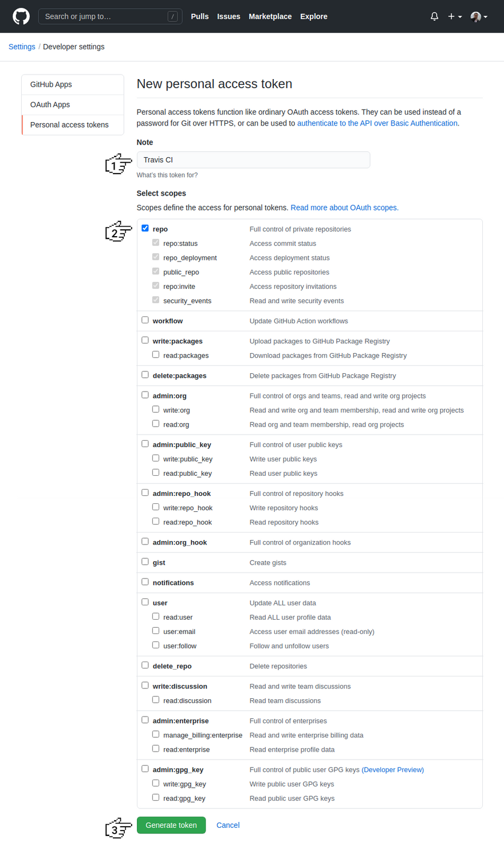Click the GitHub Octocat logo
This screenshot has width=504, height=849.
point(21,16)
